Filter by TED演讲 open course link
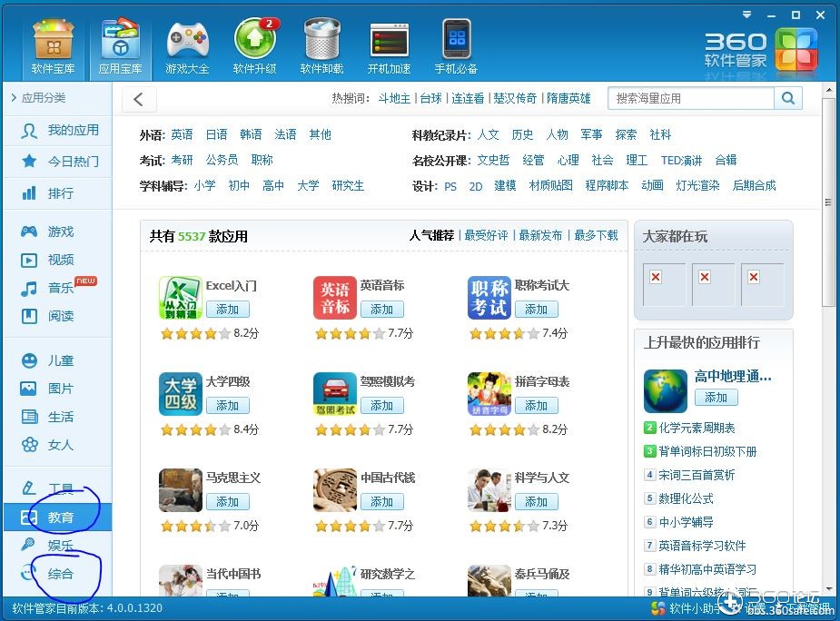Screen dimensions: 840x621 (681, 160)
